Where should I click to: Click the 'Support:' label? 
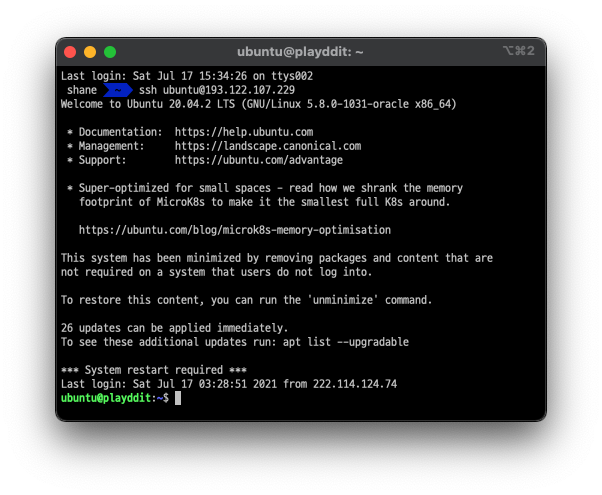[102, 160]
